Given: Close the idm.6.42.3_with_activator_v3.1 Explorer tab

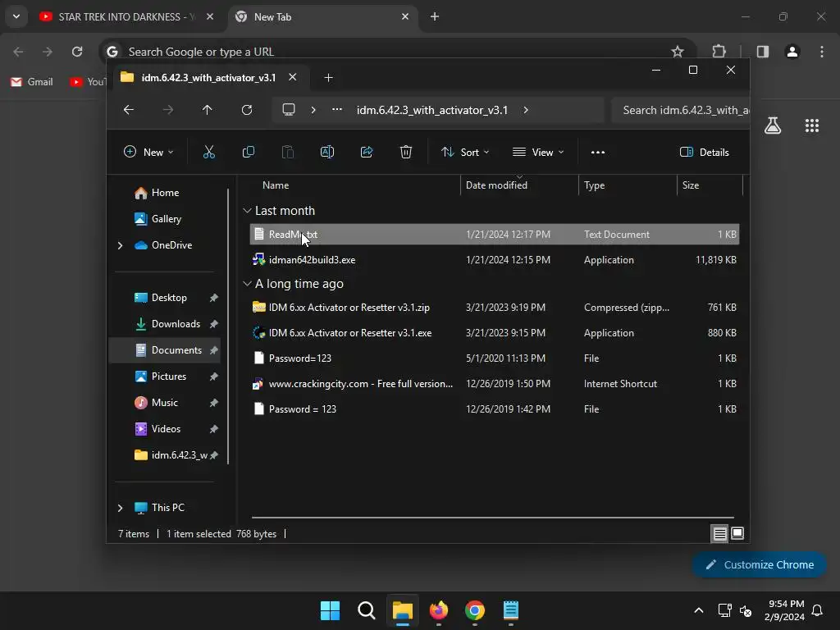Looking at the screenshot, I should tap(293, 77).
